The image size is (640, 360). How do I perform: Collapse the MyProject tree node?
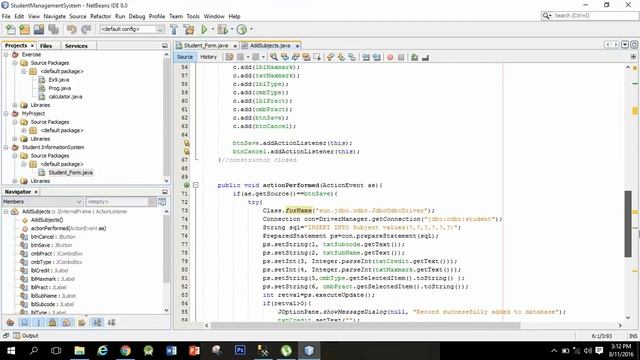(6, 113)
